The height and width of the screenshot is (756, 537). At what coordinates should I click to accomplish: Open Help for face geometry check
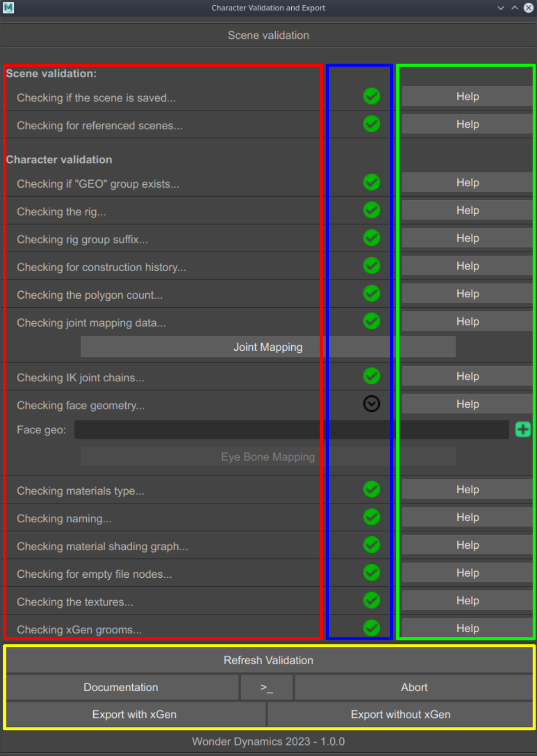467,404
